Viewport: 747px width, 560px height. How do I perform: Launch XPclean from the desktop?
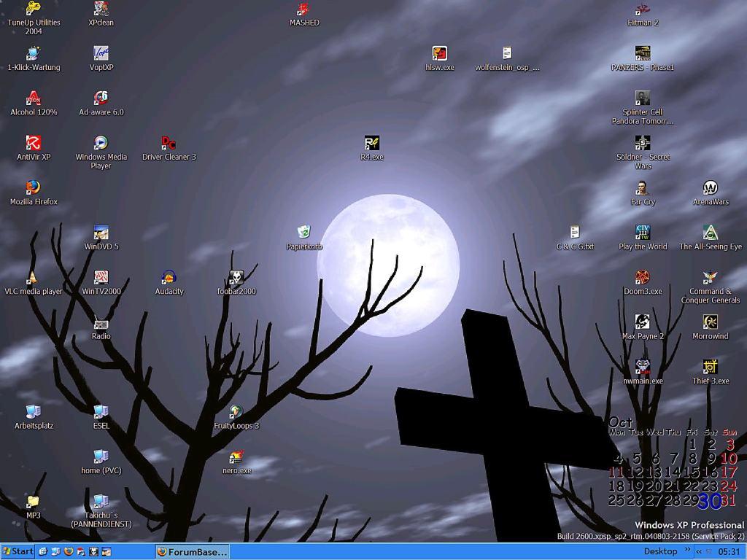(x=101, y=15)
